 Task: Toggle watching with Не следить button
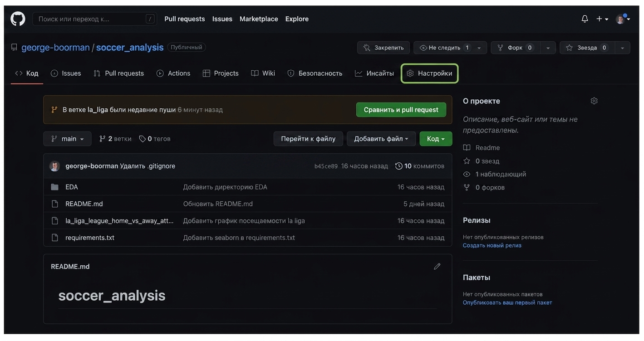pos(442,48)
